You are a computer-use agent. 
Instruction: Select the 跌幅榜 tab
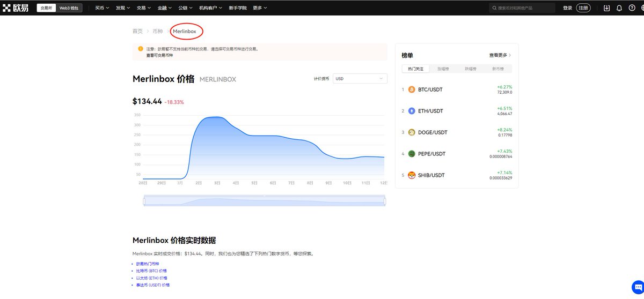pos(471,69)
